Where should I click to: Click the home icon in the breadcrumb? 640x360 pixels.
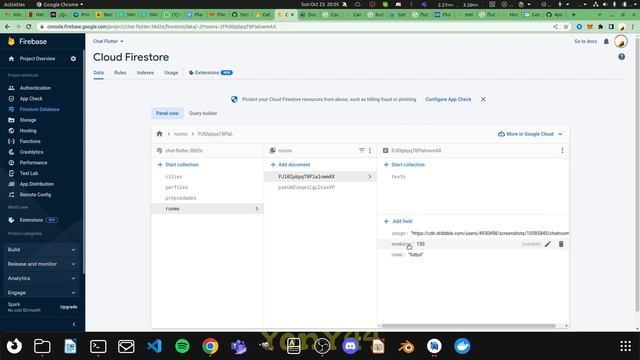pos(160,134)
